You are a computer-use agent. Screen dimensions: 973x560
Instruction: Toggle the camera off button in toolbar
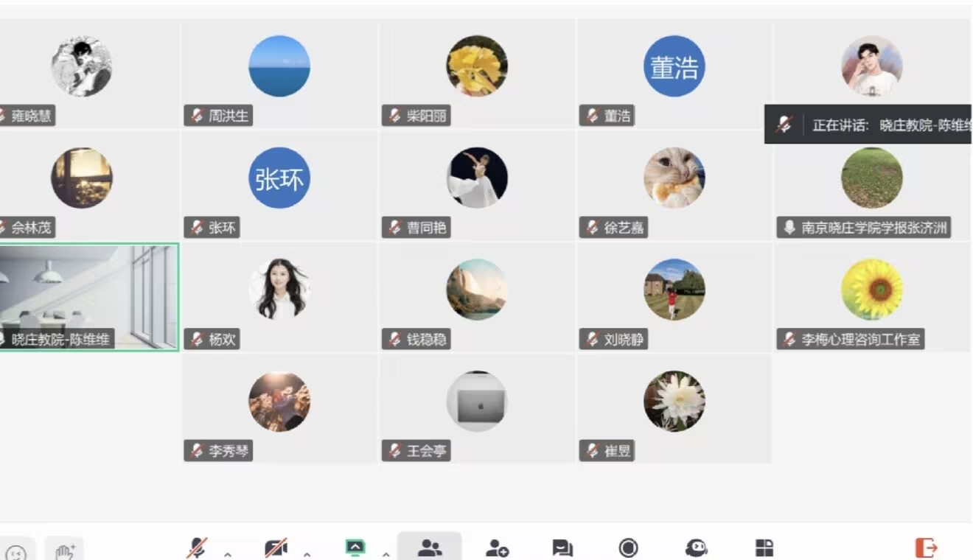(276, 548)
